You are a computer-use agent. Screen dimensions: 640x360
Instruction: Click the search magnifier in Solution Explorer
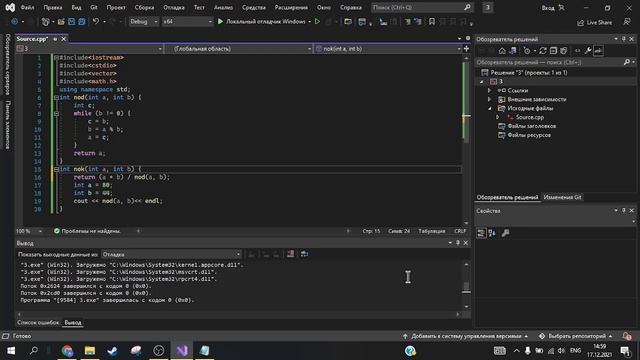pos(627,62)
